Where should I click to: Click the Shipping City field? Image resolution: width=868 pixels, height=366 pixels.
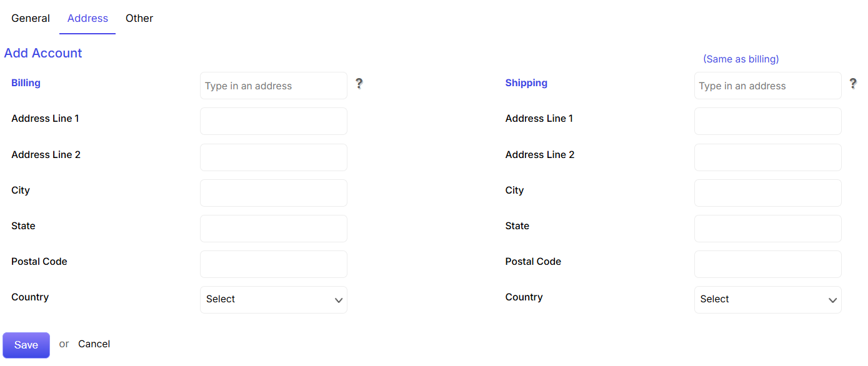768,193
